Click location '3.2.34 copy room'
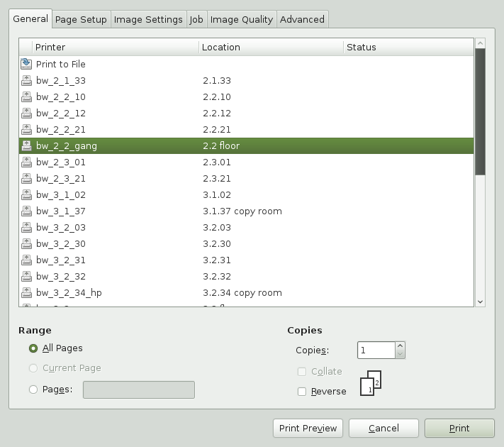The width and height of the screenshot is (504, 447). click(242, 293)
